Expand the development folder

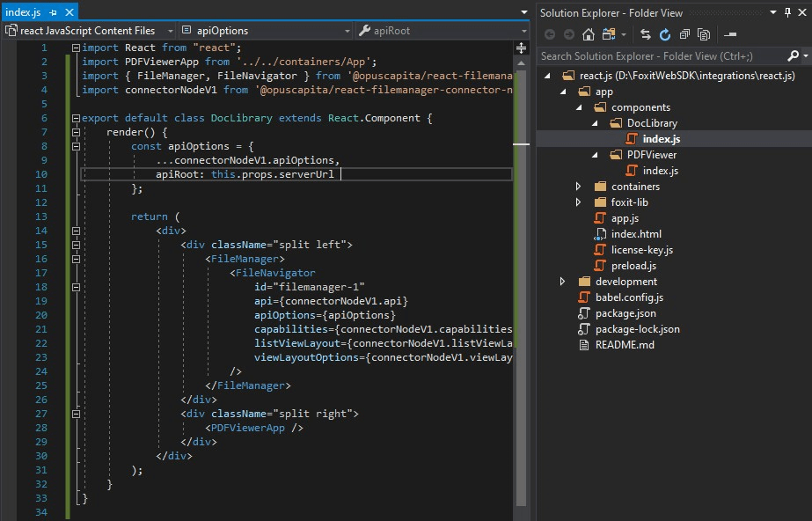(563, 282)
